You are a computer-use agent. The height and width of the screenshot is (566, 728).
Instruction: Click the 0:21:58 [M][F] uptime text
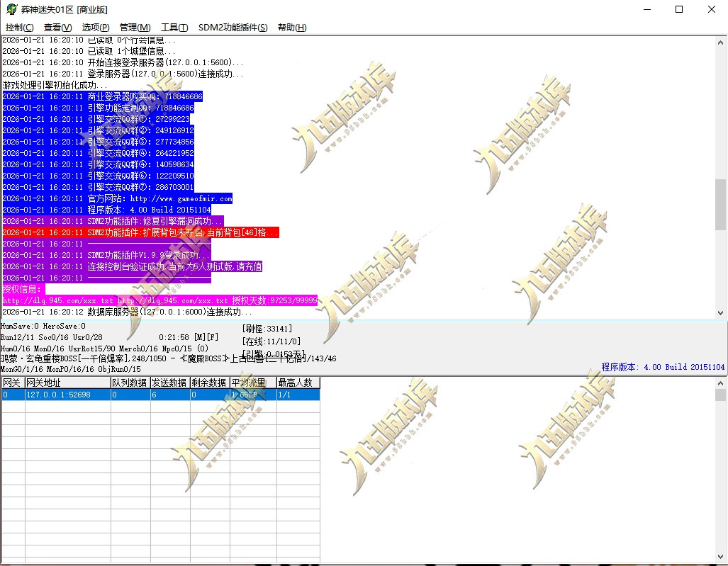pyautogui.click(x=189, y=337)
